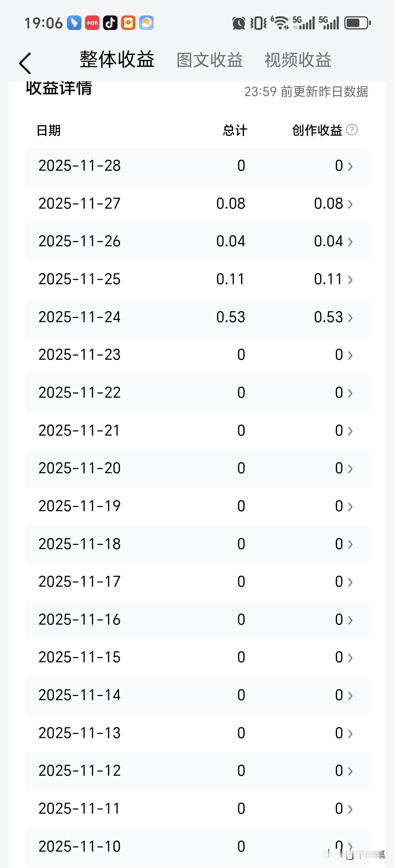Tap the Xiaohongshu notification icon in status bar
Viewport: 394px width, 868px height.
(92, 23)
